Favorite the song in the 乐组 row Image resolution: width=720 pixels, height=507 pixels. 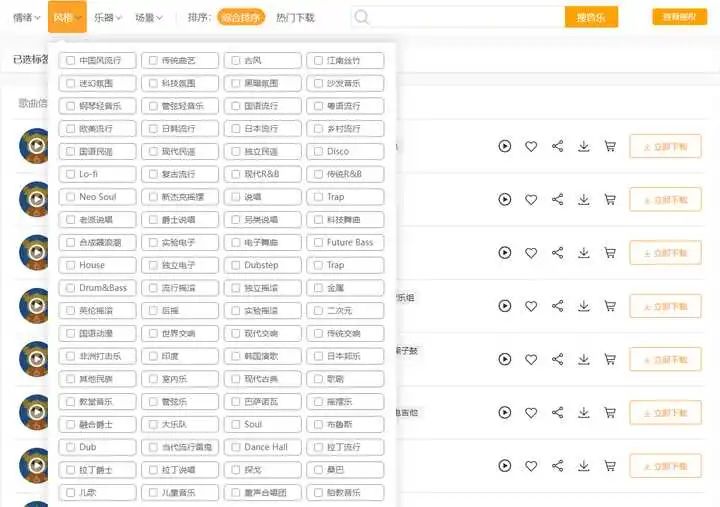point(531,306)
